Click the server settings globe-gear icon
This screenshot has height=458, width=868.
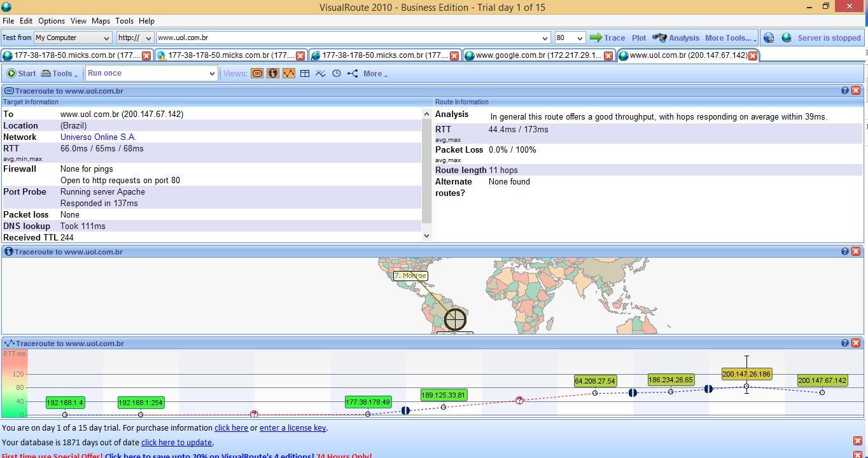[769, 38]
